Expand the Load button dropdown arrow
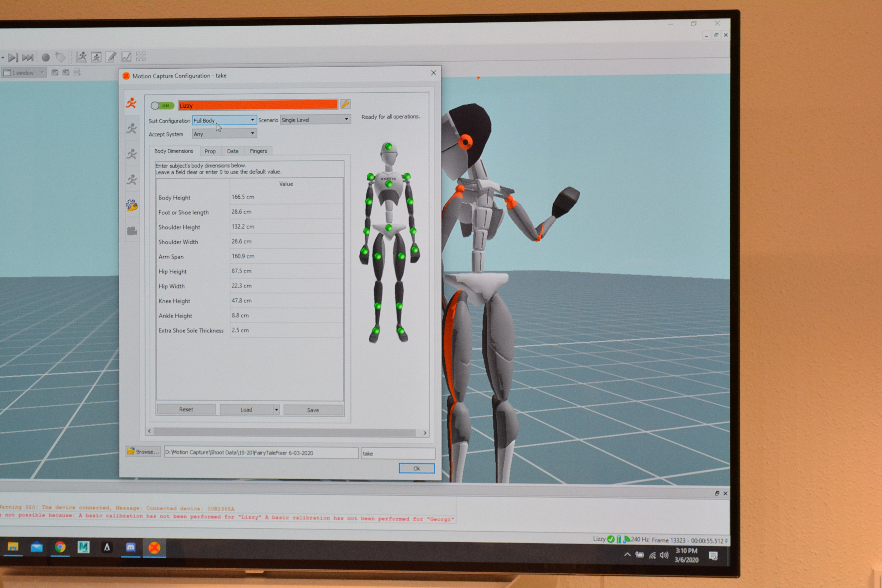The image size is (882, 588). tap(276, 410)
